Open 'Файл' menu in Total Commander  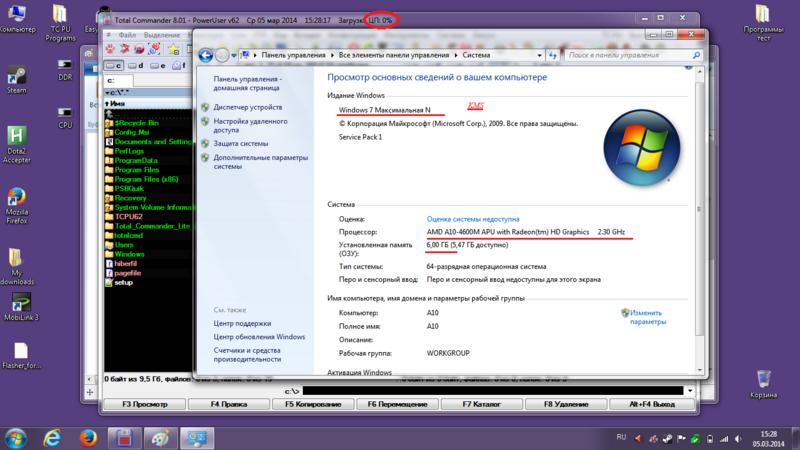127,35
